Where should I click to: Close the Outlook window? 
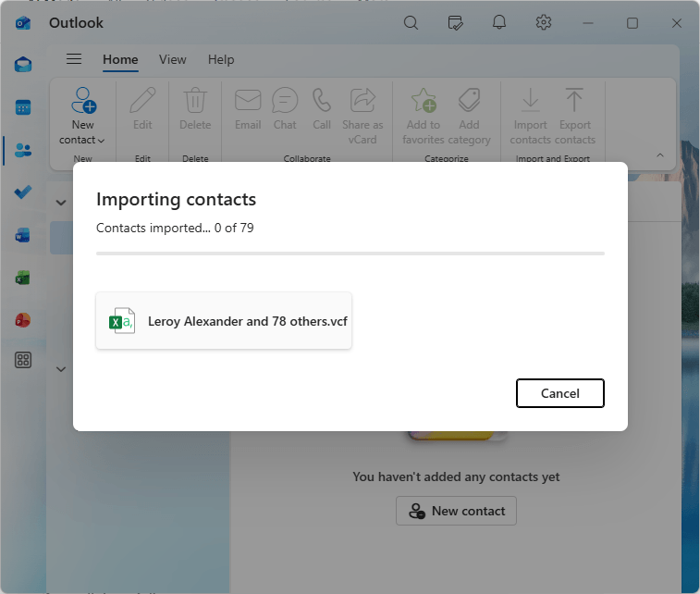pos(676,23)
